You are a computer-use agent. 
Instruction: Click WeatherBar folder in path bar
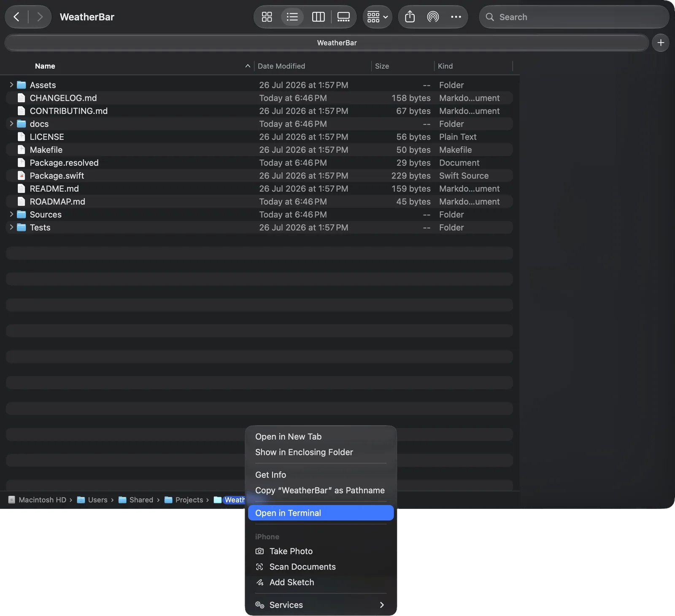coord(229,500)
